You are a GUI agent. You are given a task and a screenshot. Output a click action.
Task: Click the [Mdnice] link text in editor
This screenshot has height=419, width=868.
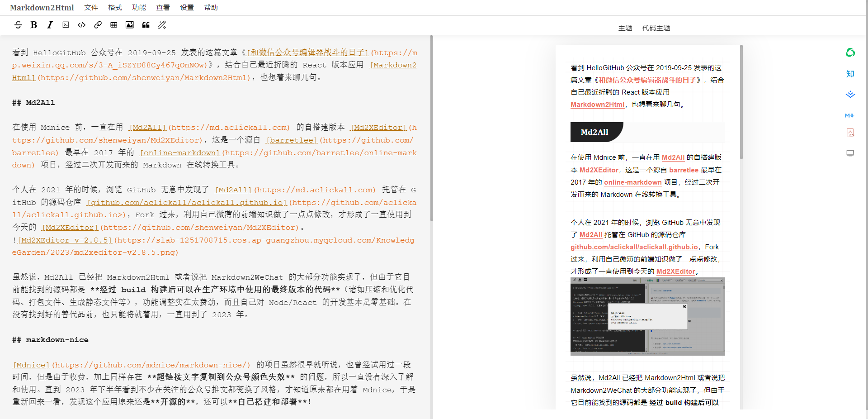[31, 365]
